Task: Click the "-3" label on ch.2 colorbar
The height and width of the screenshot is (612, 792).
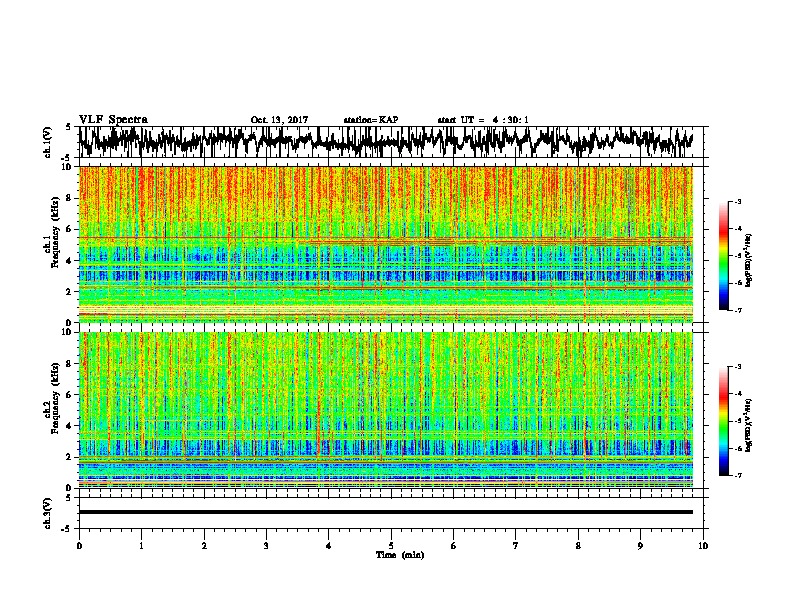Action: point(737,367)
